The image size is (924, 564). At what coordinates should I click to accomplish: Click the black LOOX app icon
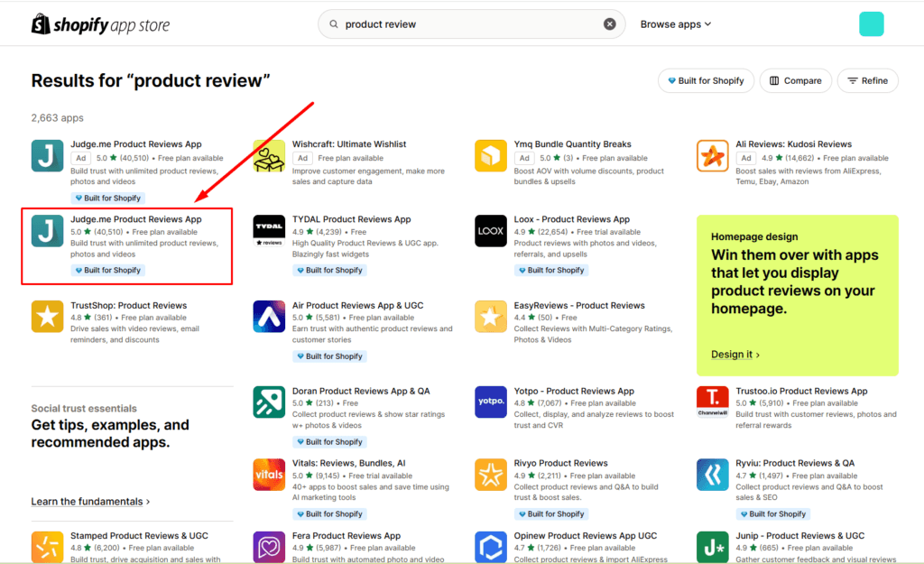tap(490, 230)
